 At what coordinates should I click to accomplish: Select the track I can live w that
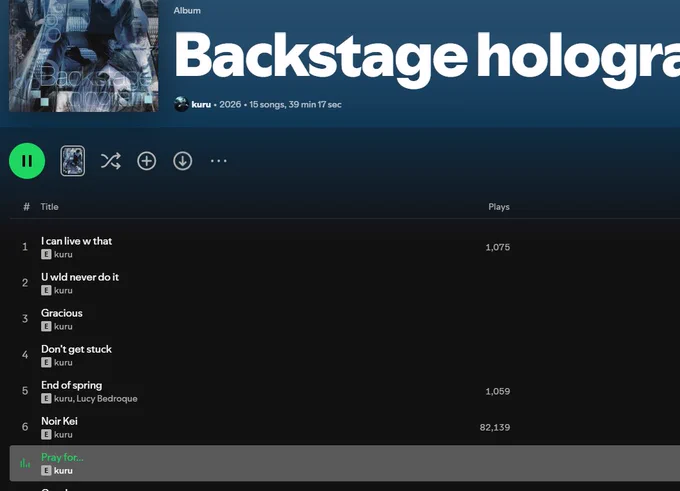tap(76, 241)
